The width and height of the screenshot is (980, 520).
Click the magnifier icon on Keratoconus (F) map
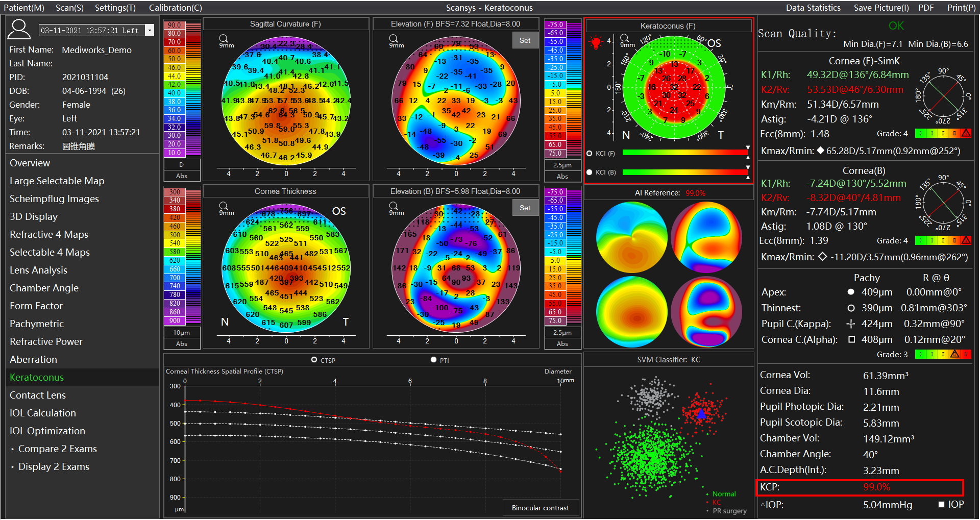click(624, 38)
